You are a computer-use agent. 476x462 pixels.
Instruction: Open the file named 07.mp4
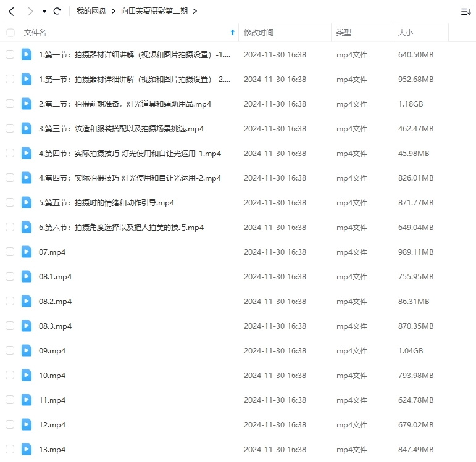(52, 252)
